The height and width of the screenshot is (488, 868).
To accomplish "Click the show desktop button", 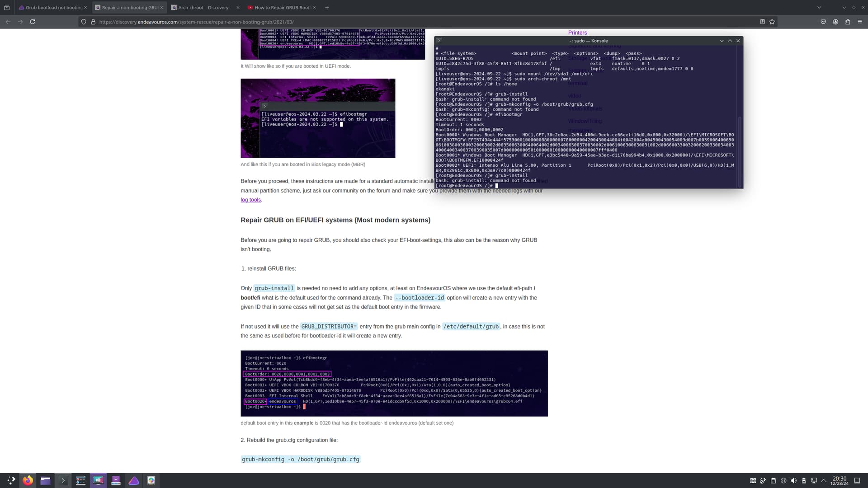I will pyautogui.click(x=857, y=481).
